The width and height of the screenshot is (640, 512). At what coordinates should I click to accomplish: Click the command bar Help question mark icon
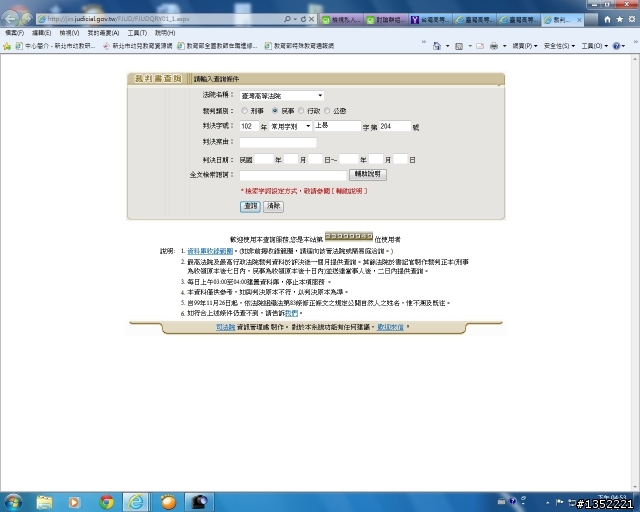coord(616,46)
